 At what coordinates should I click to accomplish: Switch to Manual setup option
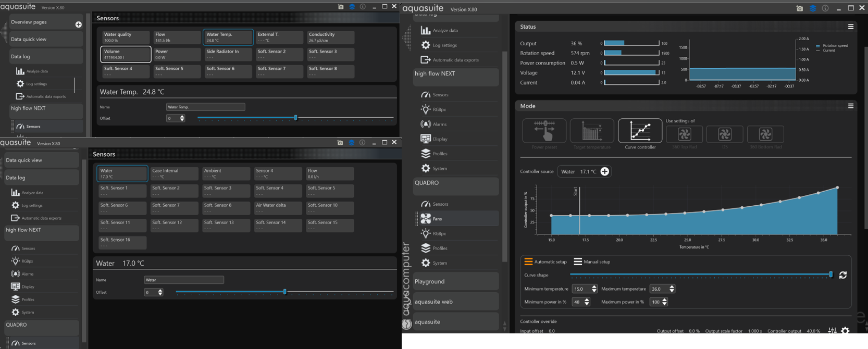click(x=592, y=261)
